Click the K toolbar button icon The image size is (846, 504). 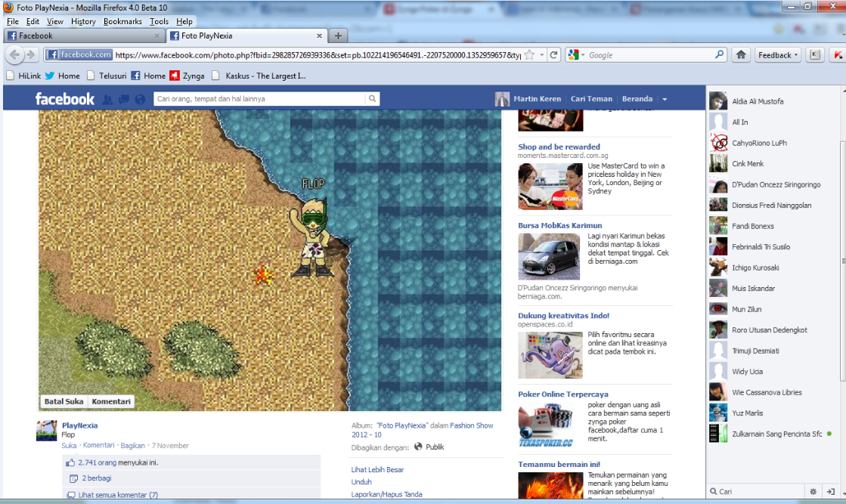click(x=815, y=55)
